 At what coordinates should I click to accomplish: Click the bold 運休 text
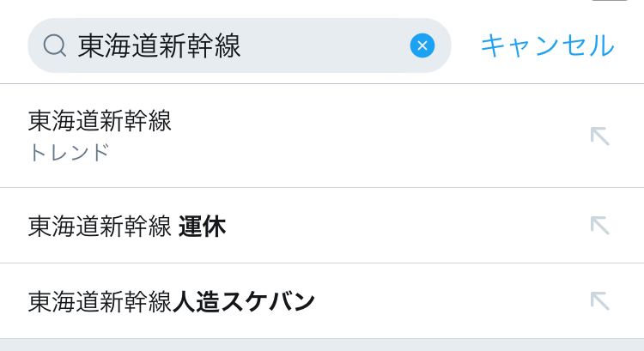click(x=203, y=227)
